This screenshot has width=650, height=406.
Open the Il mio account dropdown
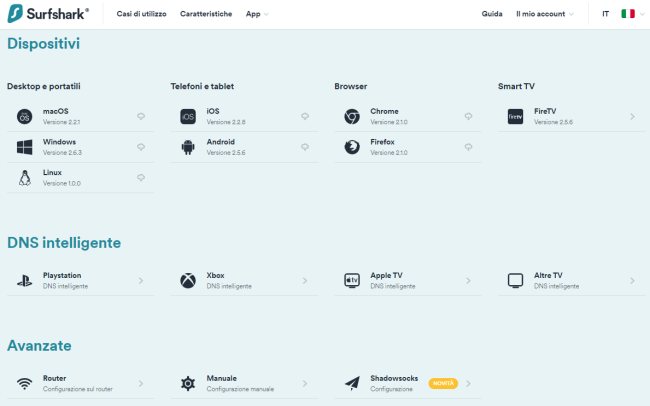pos(545,14)
